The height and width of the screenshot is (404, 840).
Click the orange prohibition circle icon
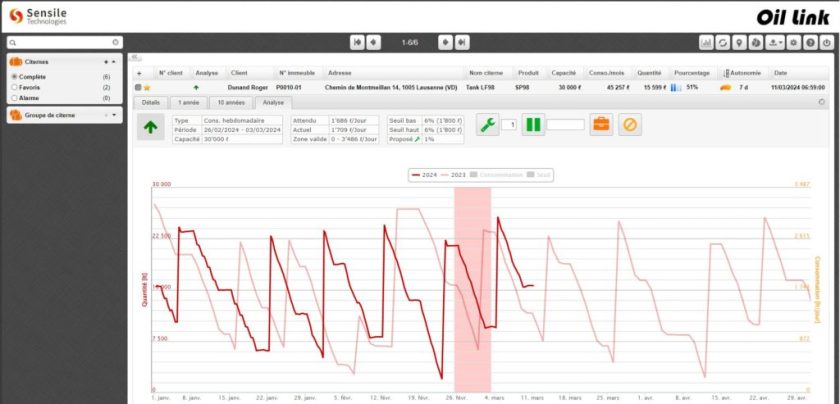point(629,125)
